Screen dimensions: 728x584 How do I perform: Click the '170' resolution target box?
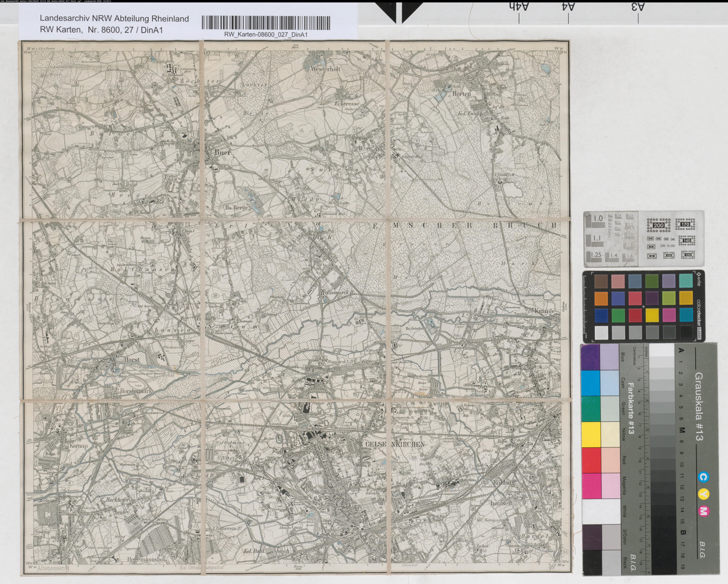(685, 224)
